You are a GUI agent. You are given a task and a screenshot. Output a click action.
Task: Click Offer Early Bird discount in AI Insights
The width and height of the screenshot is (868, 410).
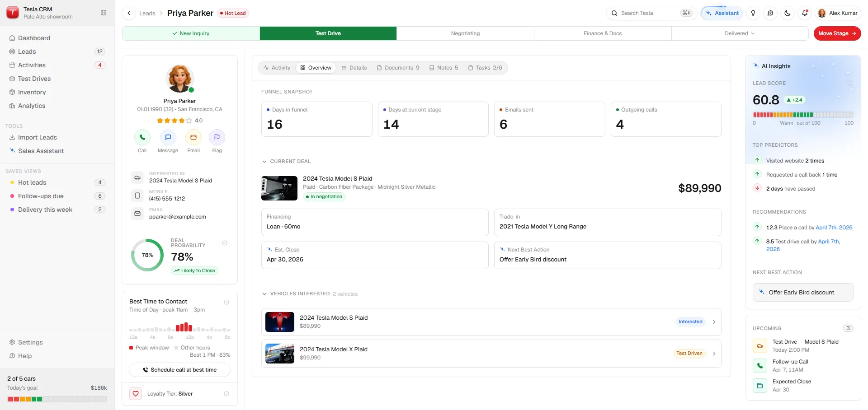pos(803,293)
